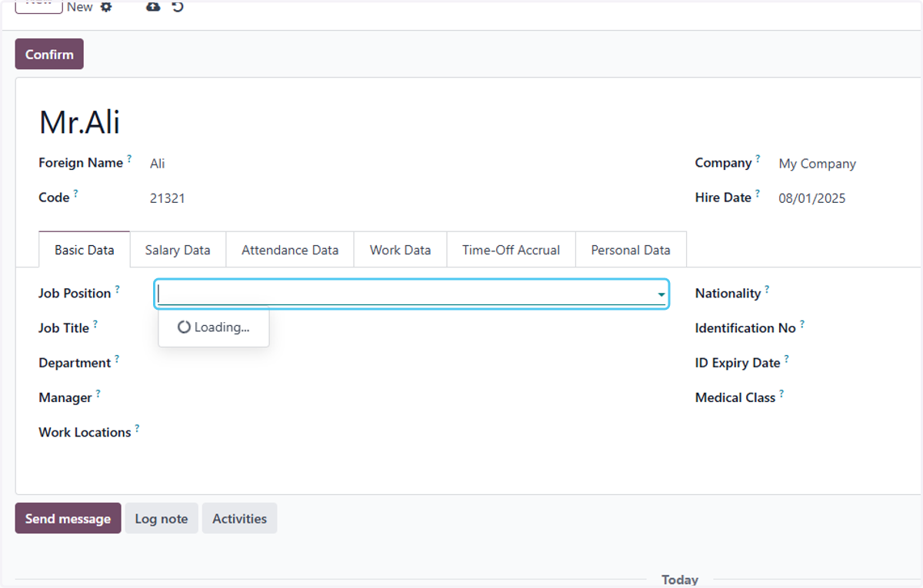923x588 pixels.
Task: Save record with cloud upload icon
Action: (153, 6)
